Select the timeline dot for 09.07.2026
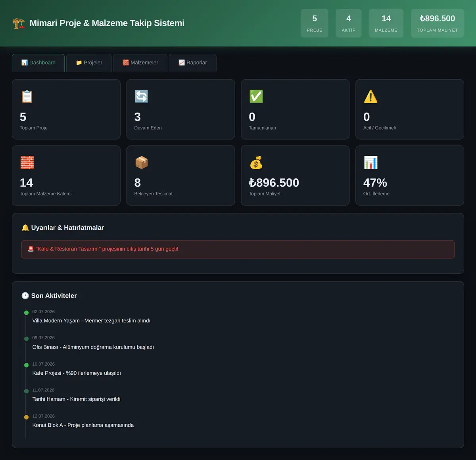Image resolution: width=476 pixels, height=460 pixels. [x=26, y=339]
